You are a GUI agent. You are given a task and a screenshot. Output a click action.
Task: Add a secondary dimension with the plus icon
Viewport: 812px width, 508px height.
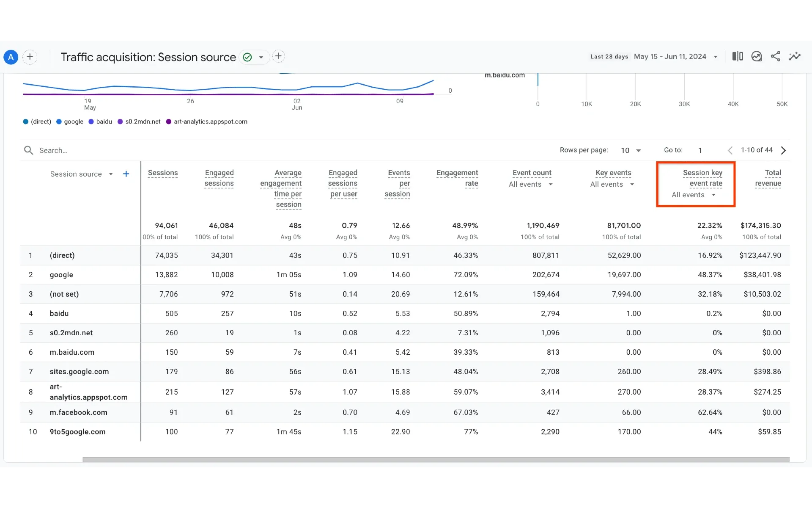click(x=126, y=174)
